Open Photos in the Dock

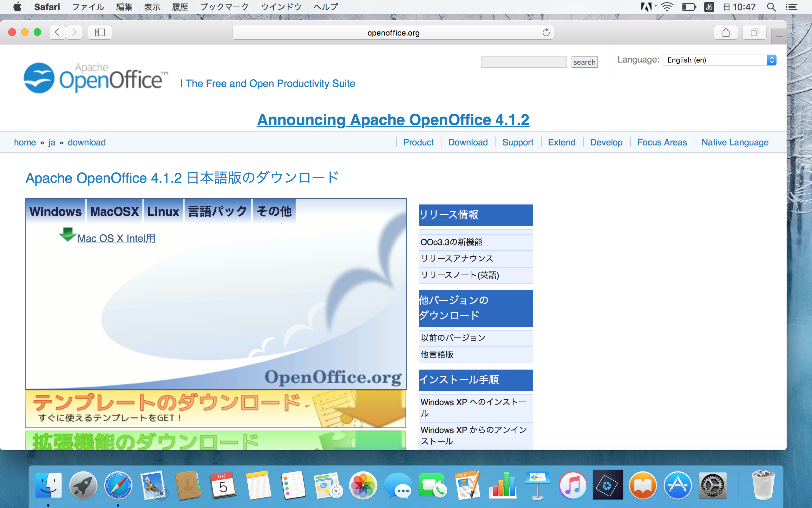363,485
